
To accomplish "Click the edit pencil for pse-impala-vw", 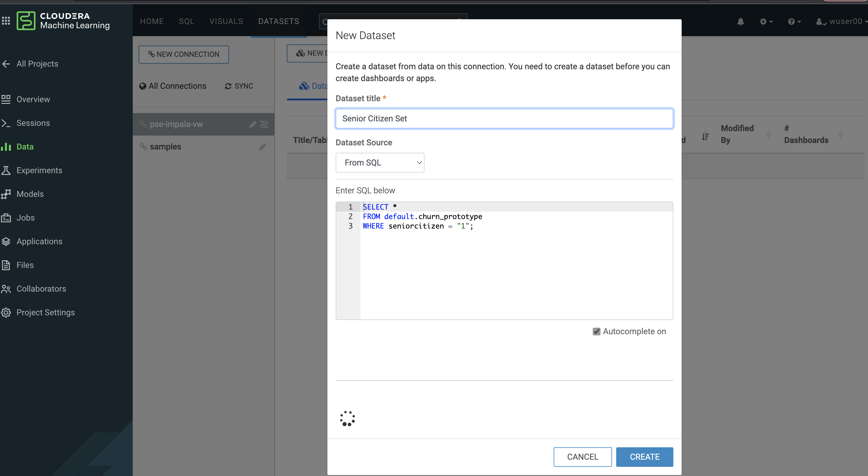I will pyautogui.click(x=252, y=125).
